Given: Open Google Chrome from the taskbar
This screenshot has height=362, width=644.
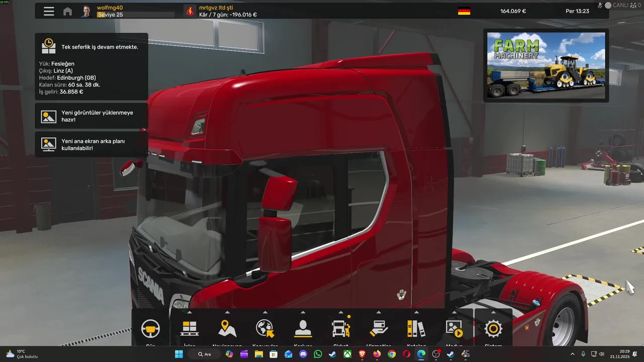Looking at the screenshot, I should (391, 354).
